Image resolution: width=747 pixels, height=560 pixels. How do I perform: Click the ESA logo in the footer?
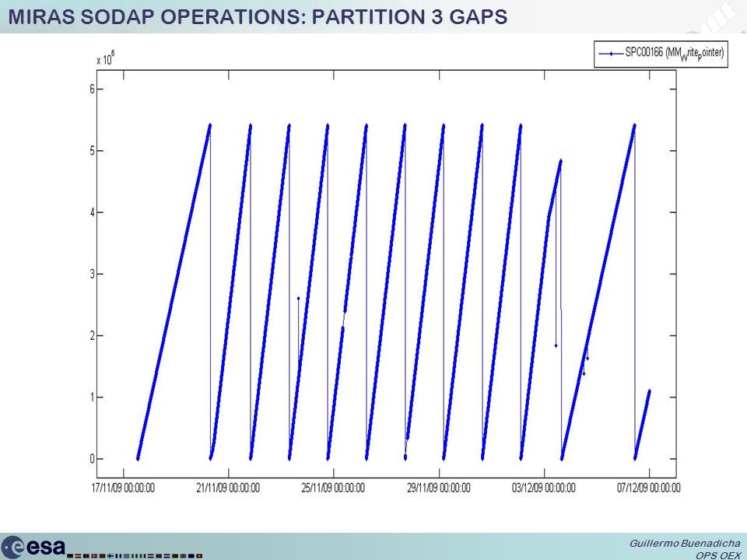pos(33,546)
